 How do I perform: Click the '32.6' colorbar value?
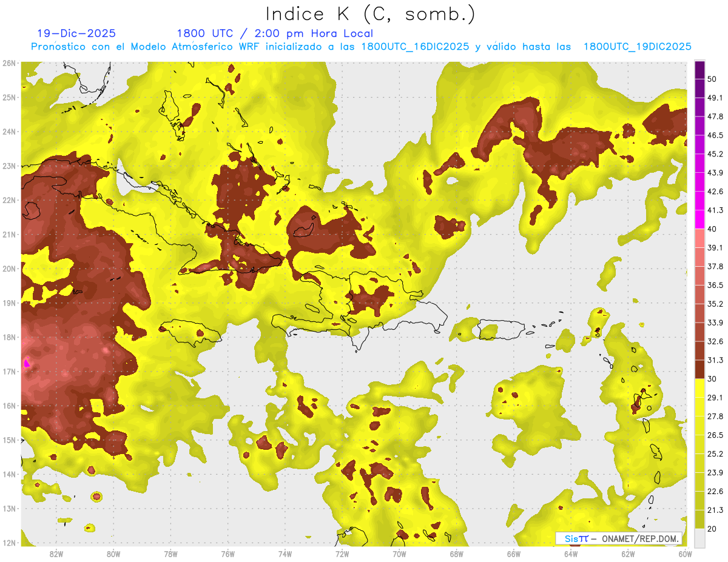click(715, 341)
